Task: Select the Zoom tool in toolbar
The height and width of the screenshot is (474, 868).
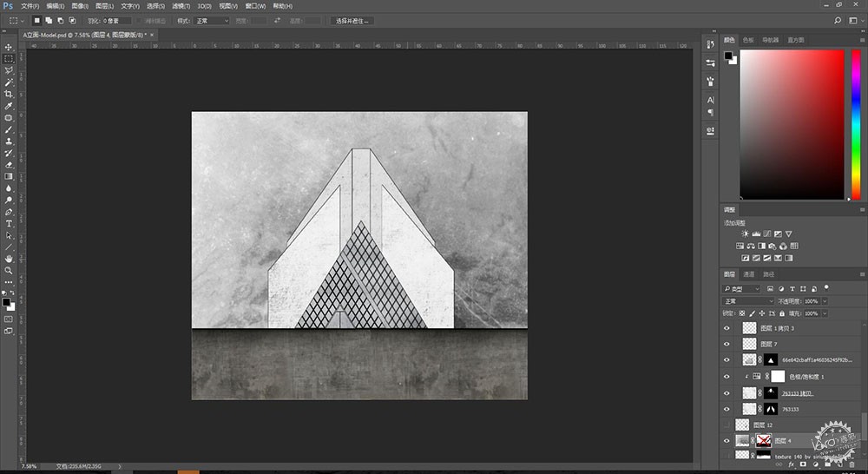Action: (9, 270)
